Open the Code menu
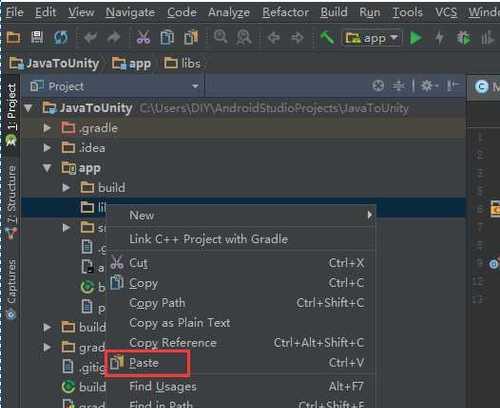The image size is (500, 408). 182,12
